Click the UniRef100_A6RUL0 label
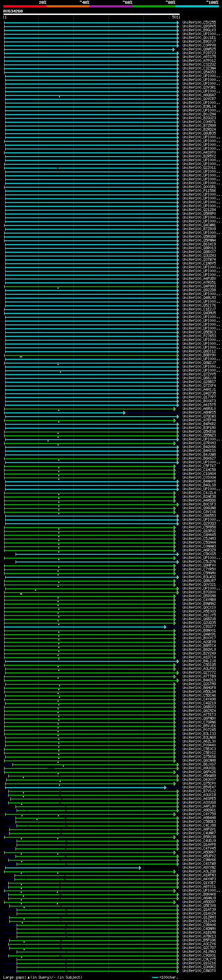This screenshot has width=222, height=980. [x=199, y=408]
